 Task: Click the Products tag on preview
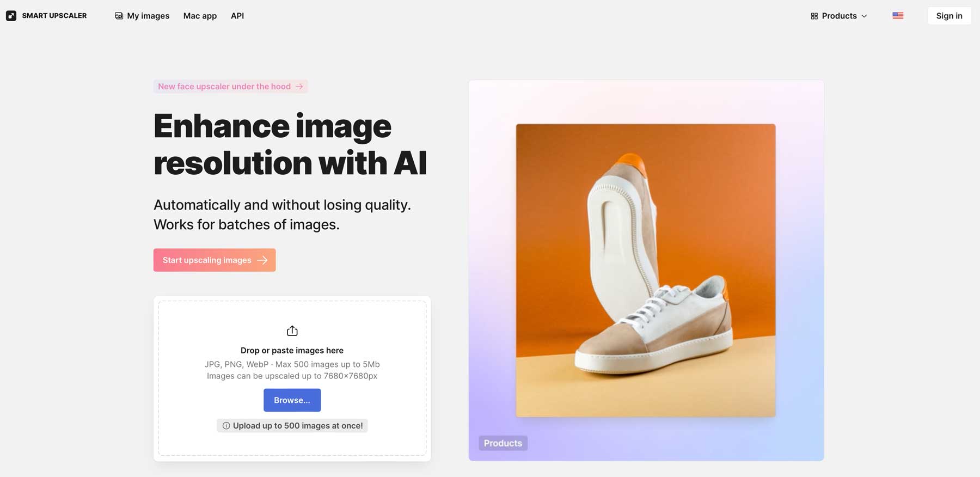[503, 443]
